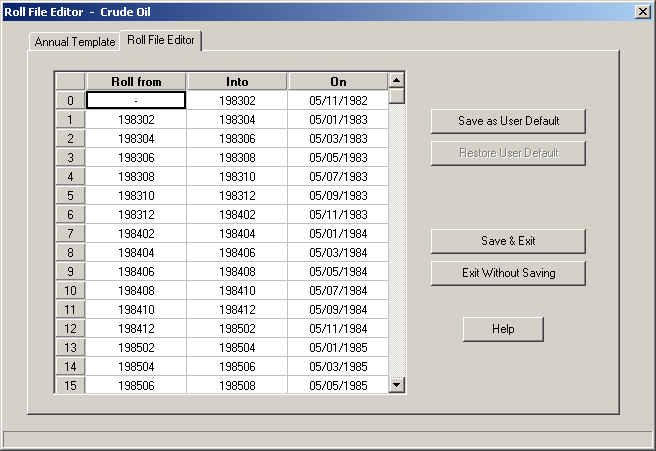The image size is (656, 451).
Task: Select Into 198404 in row 7
Action: click(x=237, y=233)
